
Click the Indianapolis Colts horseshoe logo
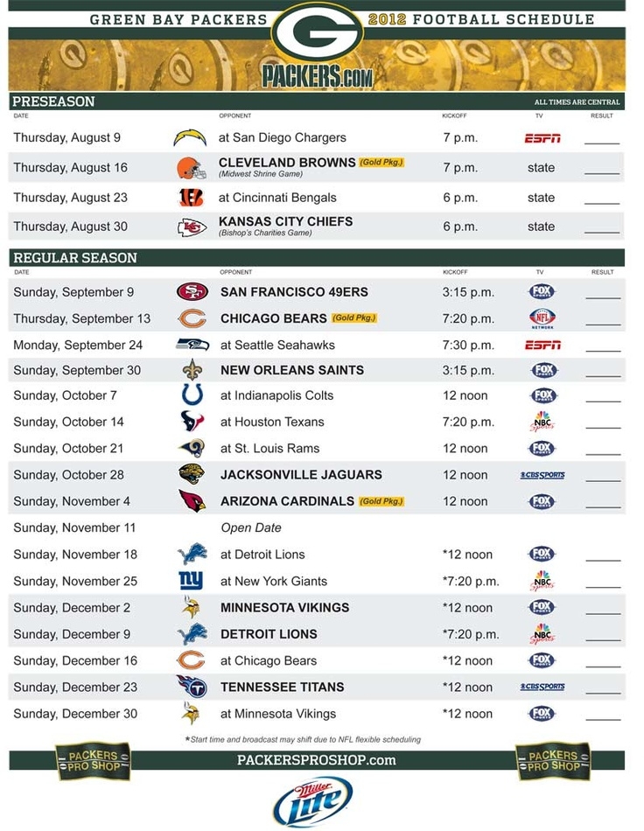point(192,395)
